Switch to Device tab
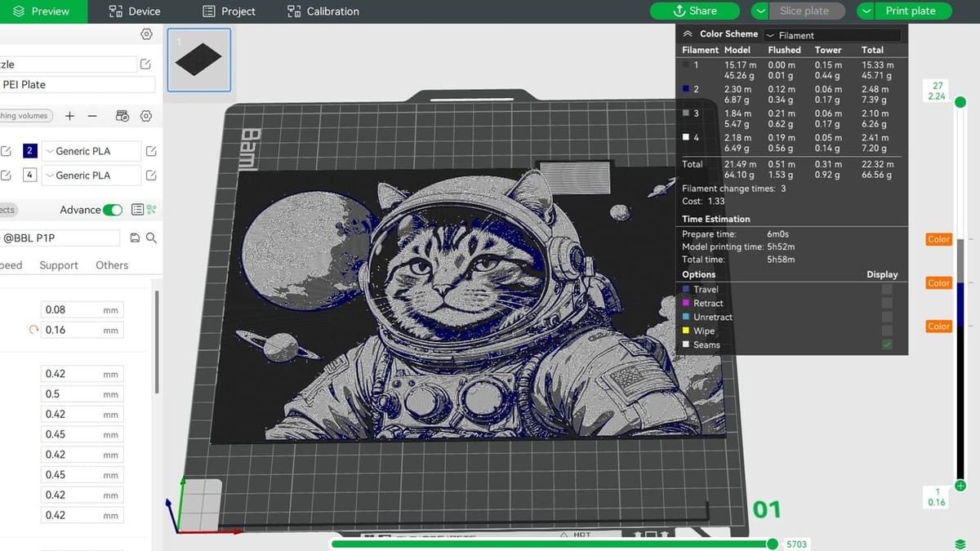Viewport: 980px width, 551px height. pos(135,11)
